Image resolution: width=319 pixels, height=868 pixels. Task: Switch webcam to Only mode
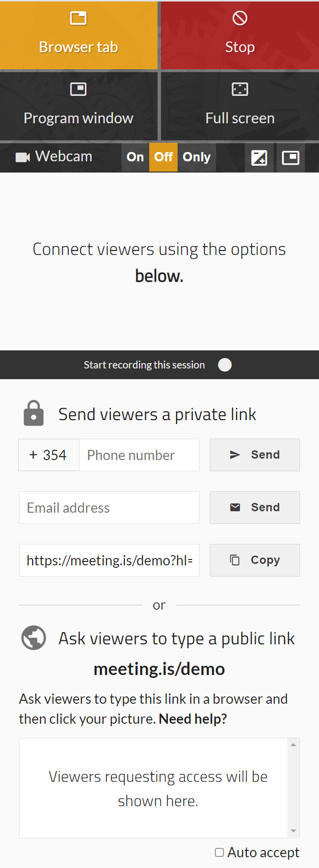197,157
